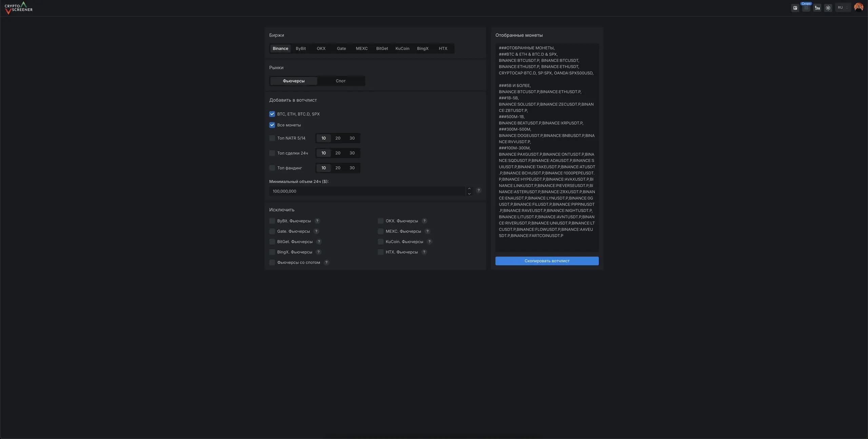Check exclude HTX. Фьючерсы
The height and width of the screenshot is (439, 868).
point(380,252)
